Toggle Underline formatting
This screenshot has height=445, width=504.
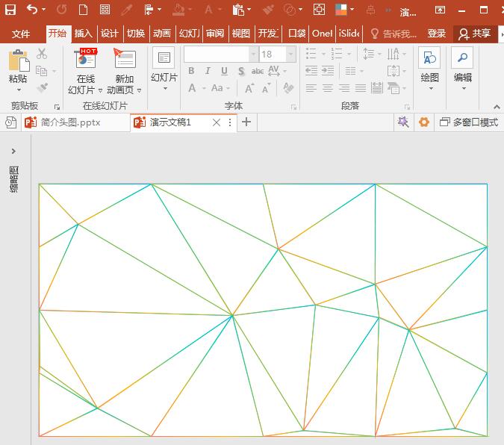click(225, 71)
